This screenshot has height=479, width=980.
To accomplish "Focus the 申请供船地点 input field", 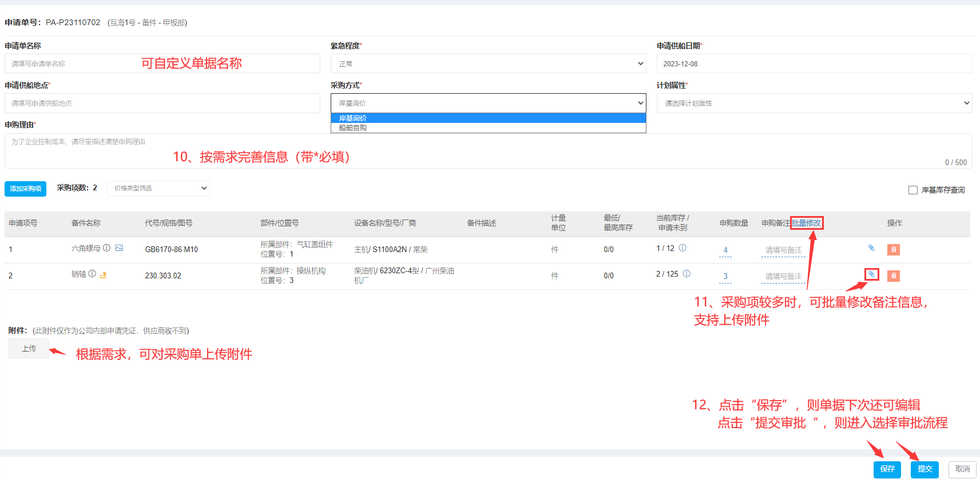I will [162, 103].
